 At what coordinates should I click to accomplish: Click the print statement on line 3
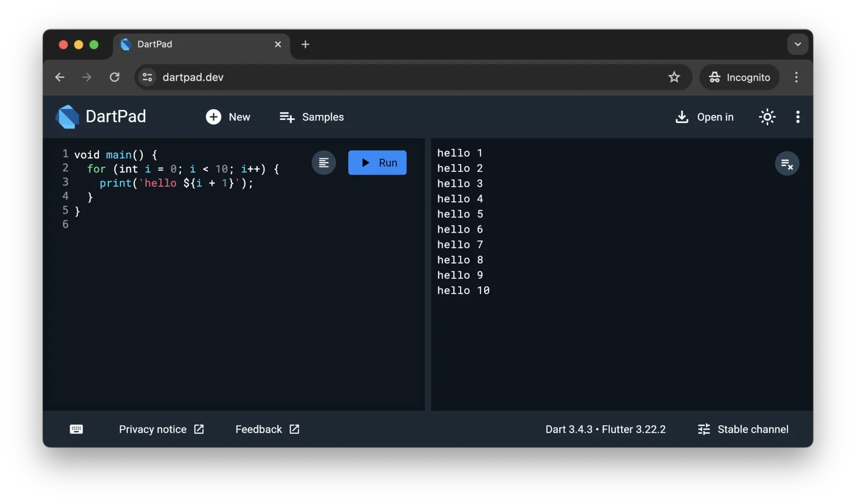pos(176,183)
